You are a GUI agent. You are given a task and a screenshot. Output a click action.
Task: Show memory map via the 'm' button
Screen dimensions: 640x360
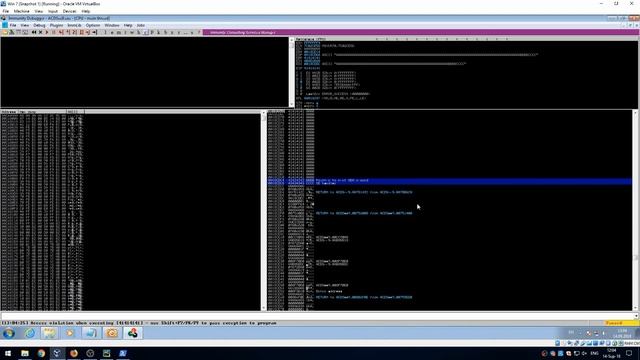coord(118,32)
